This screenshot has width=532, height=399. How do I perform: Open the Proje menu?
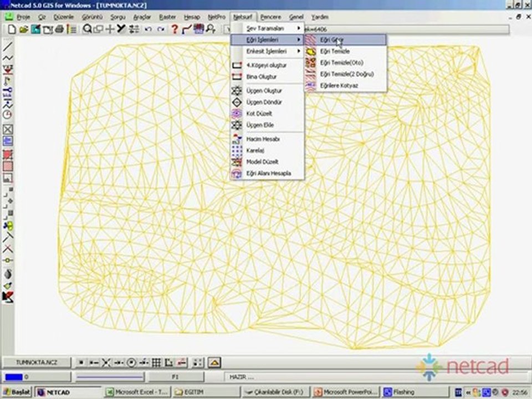tap(23, 17)
